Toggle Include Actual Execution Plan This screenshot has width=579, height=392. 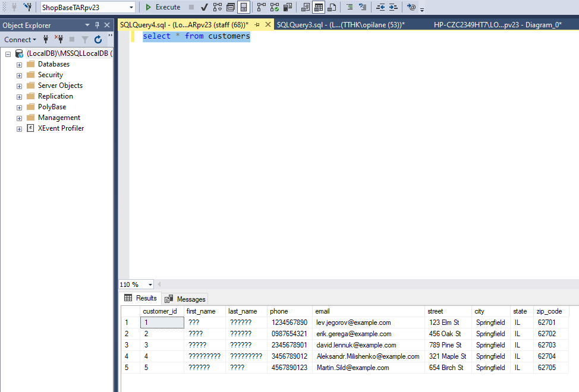pyautogui.click(x=262, y=7)
